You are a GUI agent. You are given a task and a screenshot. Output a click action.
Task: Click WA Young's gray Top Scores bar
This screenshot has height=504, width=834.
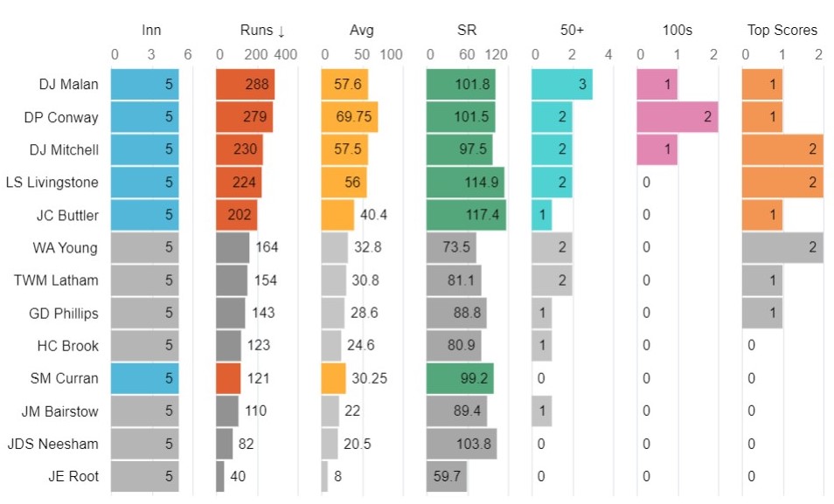[782, 248]
